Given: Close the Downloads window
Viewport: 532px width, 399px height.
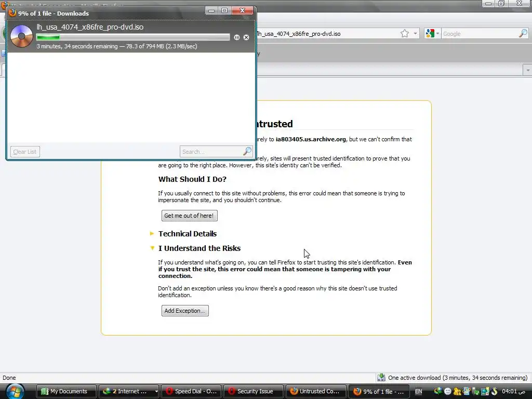Looking at the screenshot, I should click(x=242, y=10).
